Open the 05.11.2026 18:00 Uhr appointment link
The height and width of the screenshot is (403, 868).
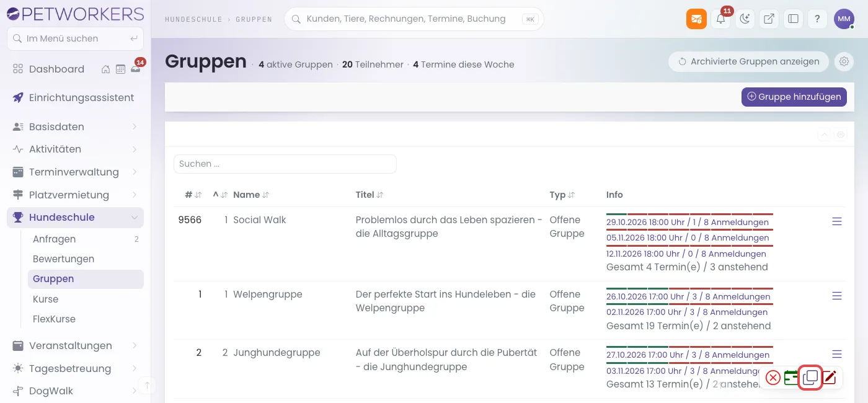[x=688, y=238]
